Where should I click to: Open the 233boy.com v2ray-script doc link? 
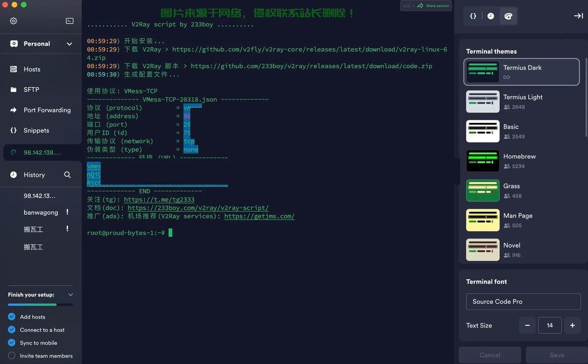pyautogui.click(x=198, y=207)
